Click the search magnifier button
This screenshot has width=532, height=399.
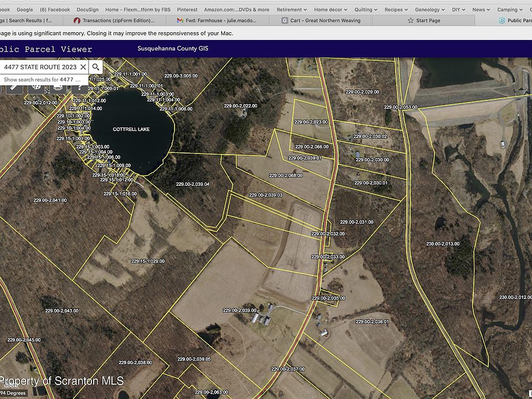(96, 67)
